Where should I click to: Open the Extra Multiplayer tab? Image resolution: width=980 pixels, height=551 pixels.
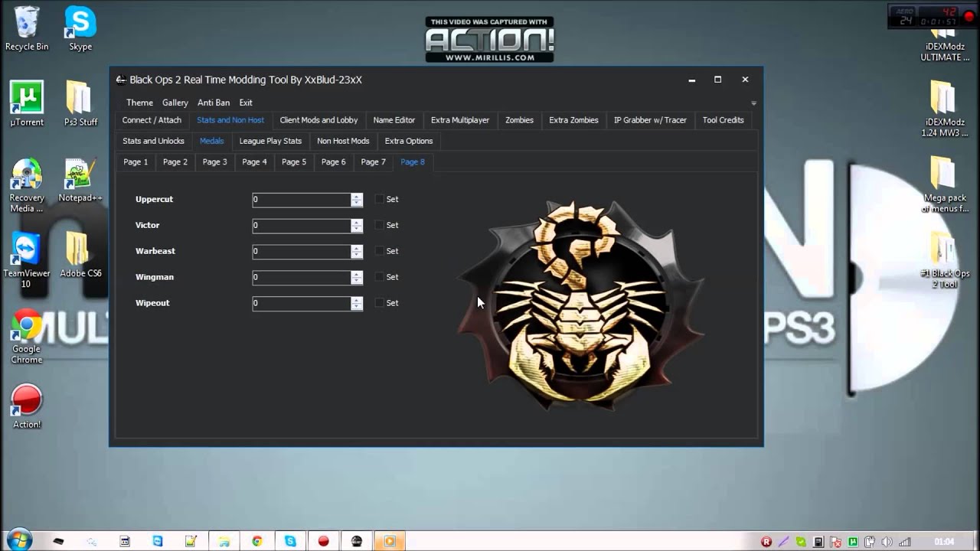(460, 120)
